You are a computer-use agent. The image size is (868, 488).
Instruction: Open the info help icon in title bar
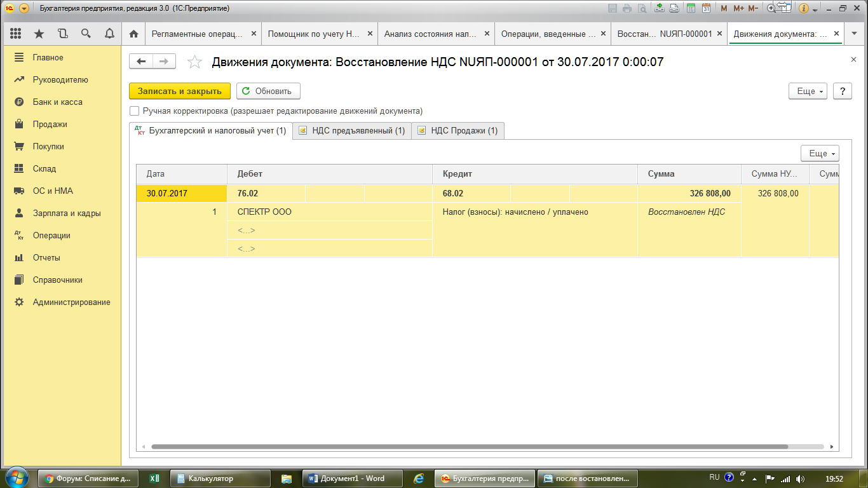804,8
